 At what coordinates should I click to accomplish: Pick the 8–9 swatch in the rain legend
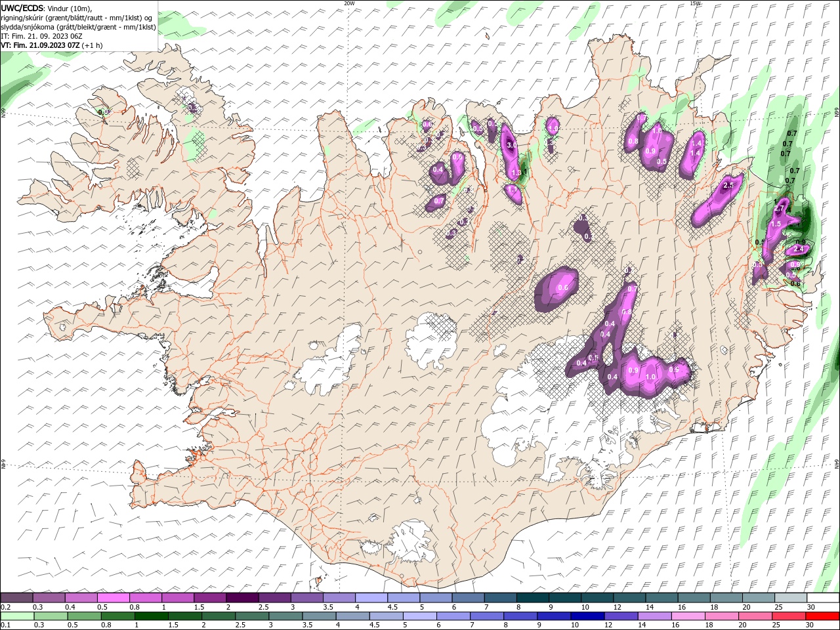(x=521, y=616)
